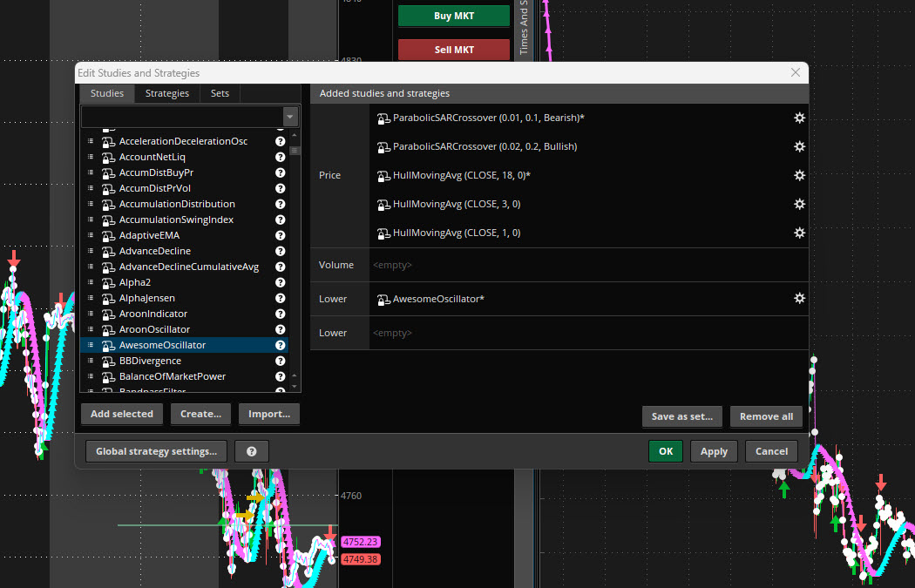Open dialog help via the question mark button
This screenshot has width=915, height=588.
point(252,451)
